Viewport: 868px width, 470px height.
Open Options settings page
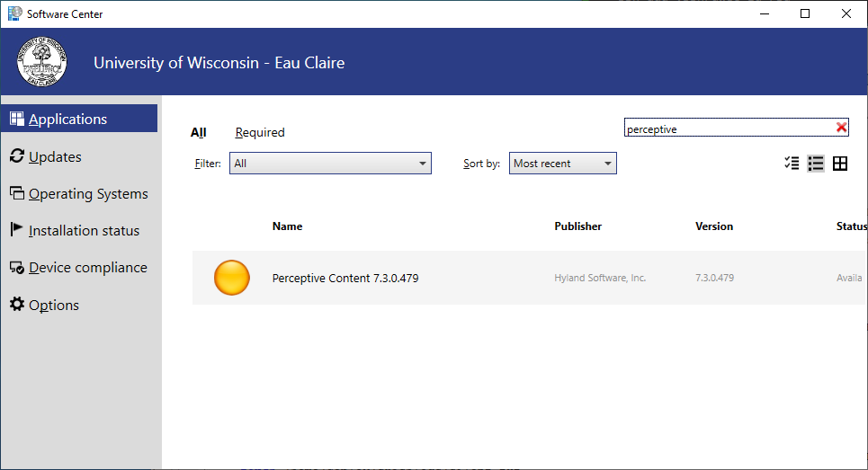53,305
